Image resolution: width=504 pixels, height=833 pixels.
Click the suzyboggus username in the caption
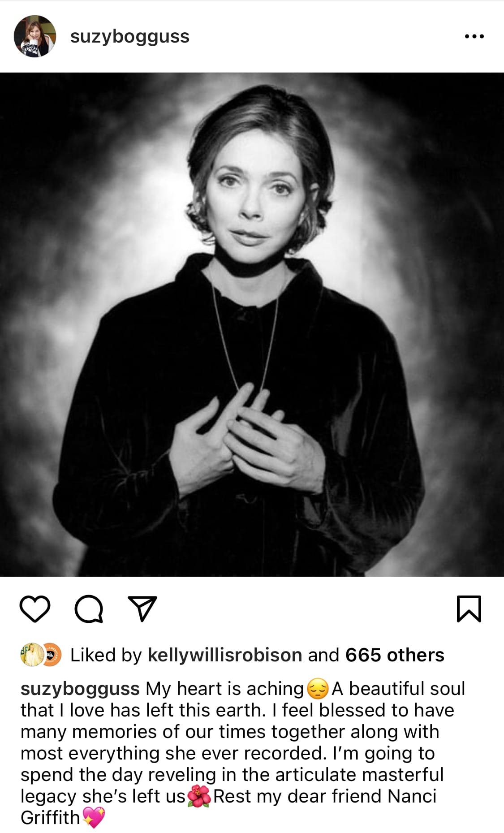point(80,689)
